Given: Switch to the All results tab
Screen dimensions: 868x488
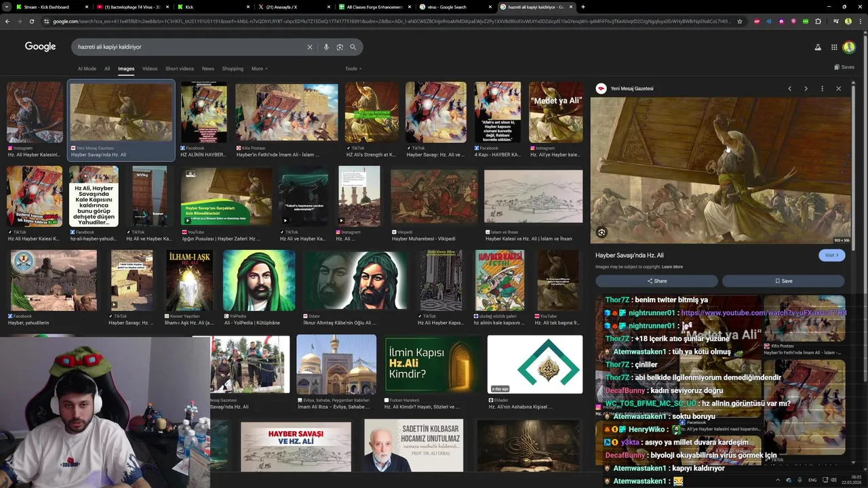Looking at the screenshot, I should coord(107,68).
